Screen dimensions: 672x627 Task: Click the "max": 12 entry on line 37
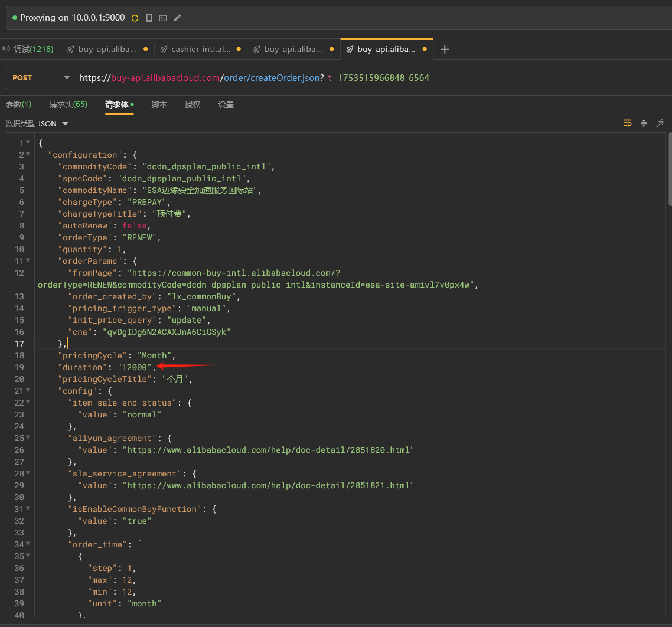point(112,580)
